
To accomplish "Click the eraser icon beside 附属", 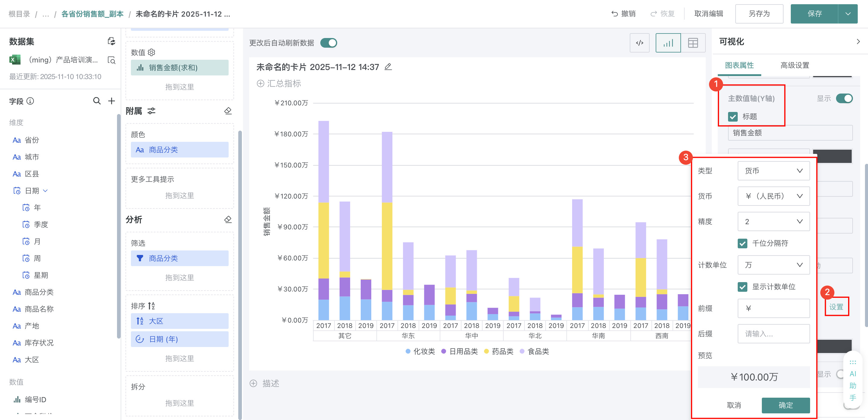I will click(x=228, y=111).
